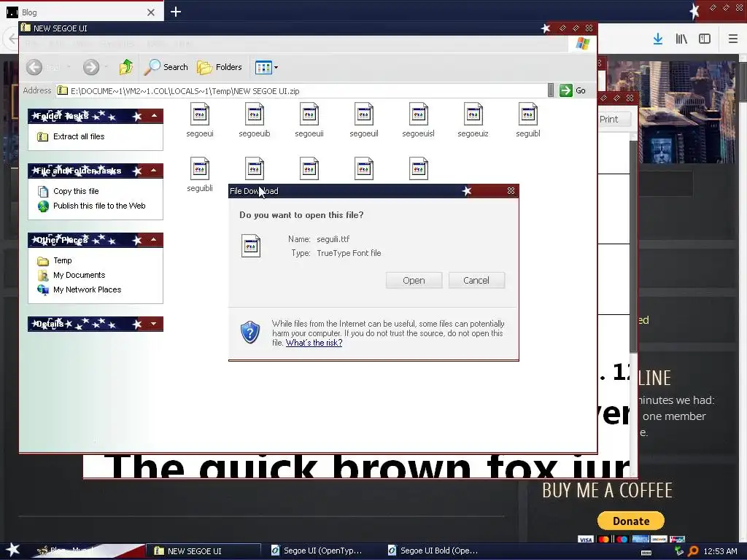Close the NEW SEGOE UI explorer window
This screenshot has width=747, height=560.
[x=589, y=28]
